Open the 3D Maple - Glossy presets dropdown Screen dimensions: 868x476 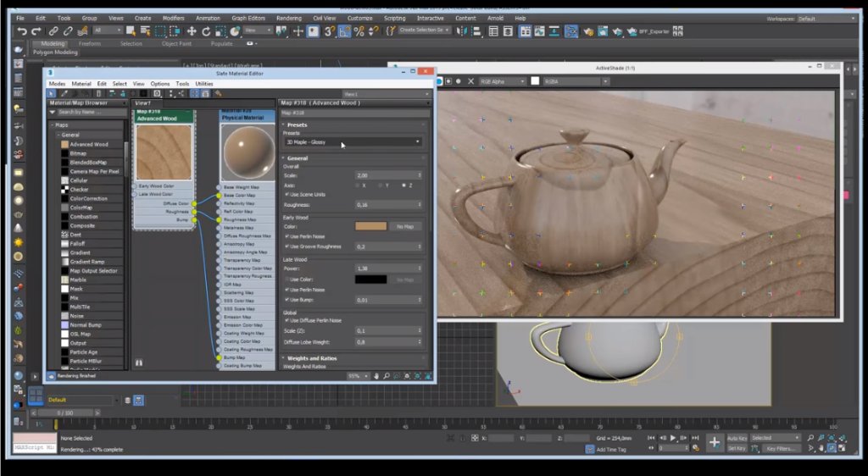pyautogui.click(x=353, y=142)
